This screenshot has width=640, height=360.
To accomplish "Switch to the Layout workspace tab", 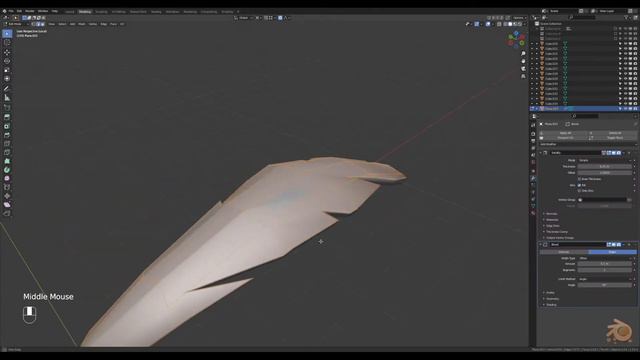I will (70, 11).
